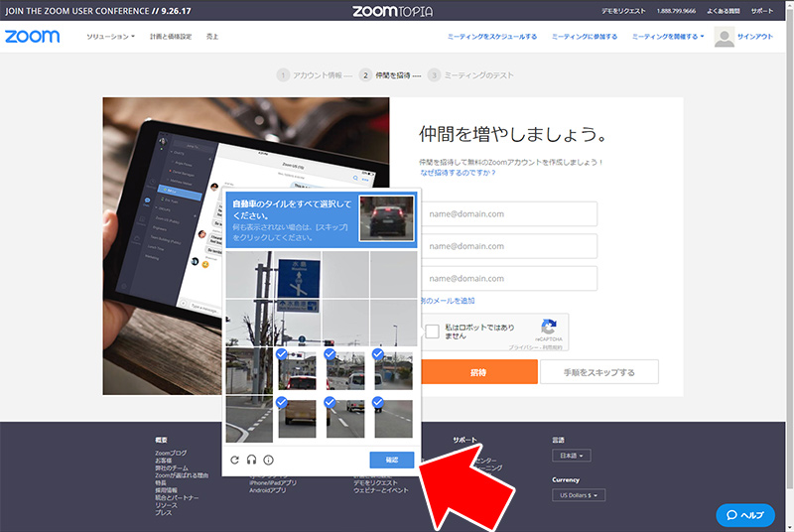794x532 pixels.
Task: Open the US Dollars $ currency dropdown
Action: [578, 495]
